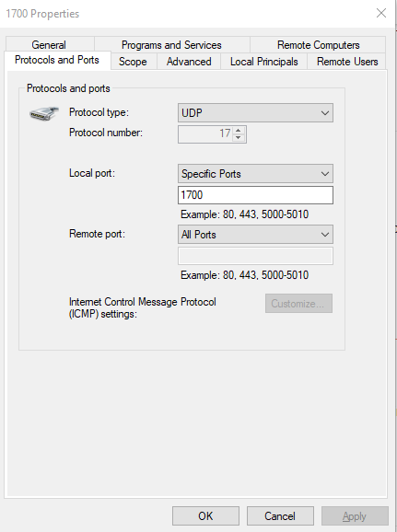The height and width of the screenshot is (532, 397).
Task: Click the example text under remote port field
Action: 244,275
